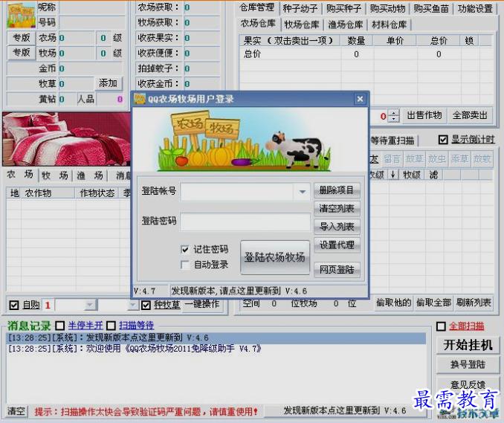Image resolution: width=504 pixels, height=423 pixels.
Task: Switch to the 购买鱼苗 tab
Action: point(431,8)
